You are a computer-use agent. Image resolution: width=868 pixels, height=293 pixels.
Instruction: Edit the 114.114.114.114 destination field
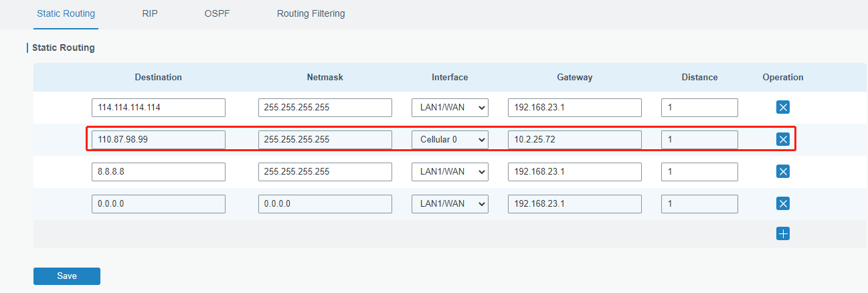coord(158,107)
